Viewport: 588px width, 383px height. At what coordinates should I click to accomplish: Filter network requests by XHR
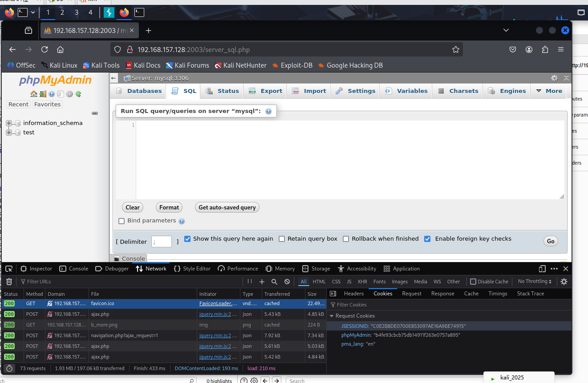362,282
